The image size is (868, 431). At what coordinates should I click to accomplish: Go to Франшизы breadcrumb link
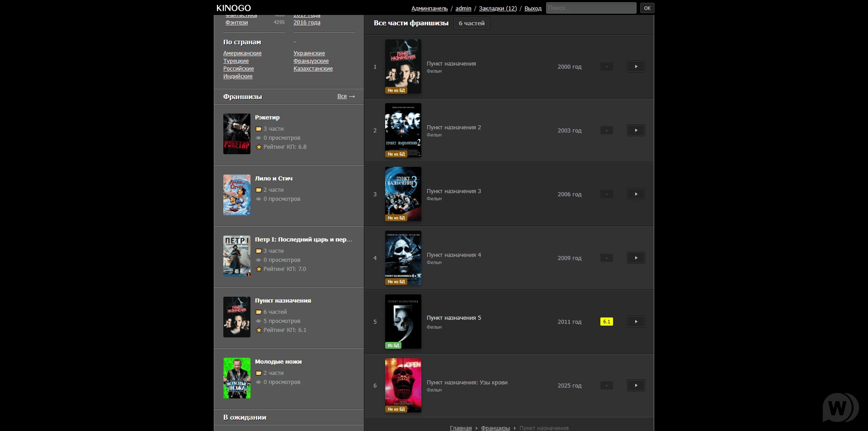(x=495, y=428)
